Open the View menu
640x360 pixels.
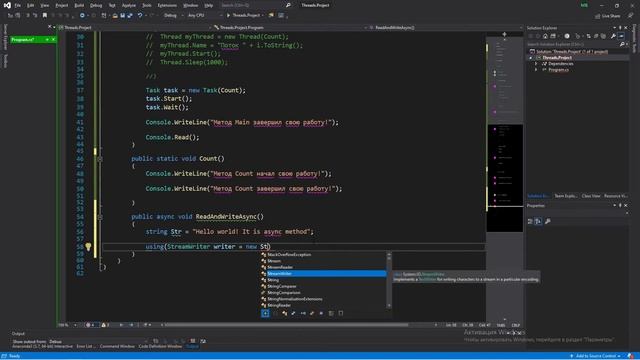(44, 5)
